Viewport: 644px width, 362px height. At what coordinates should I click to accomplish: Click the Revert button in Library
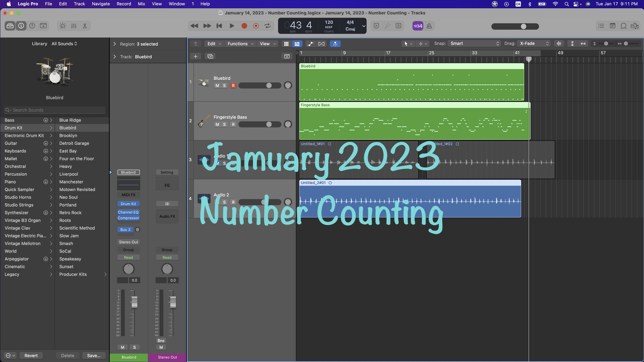pos(31,355)
